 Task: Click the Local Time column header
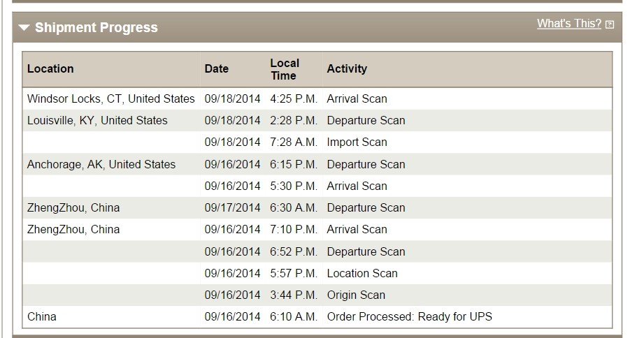pyautogui.click(x=285, y=69)
